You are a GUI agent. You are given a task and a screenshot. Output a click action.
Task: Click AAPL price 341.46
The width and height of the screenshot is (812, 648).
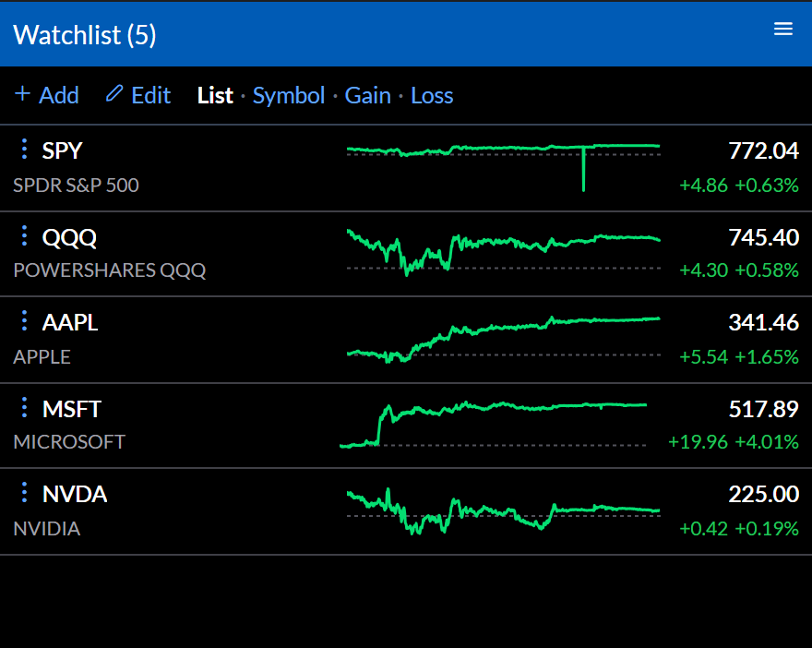pyautogui.click(x=763, y=323)
